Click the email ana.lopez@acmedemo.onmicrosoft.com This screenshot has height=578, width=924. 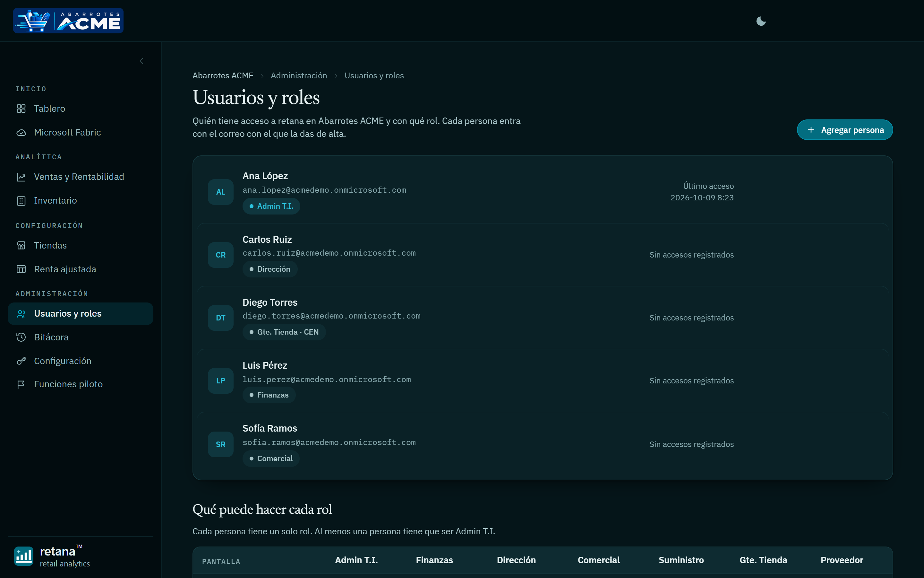pos(324,190)
